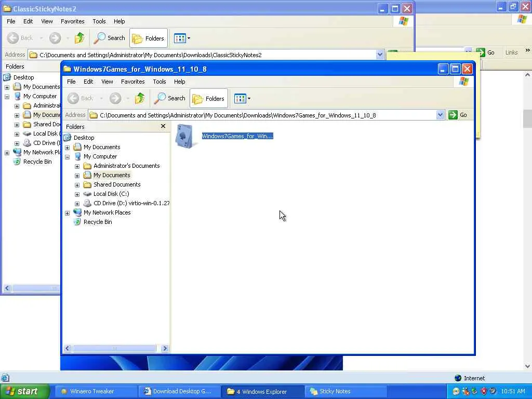Screen dimensions: 532x399
Task: Toggle Folders pane in ClassicStickyNotes2 window
Action: (149, 38)
